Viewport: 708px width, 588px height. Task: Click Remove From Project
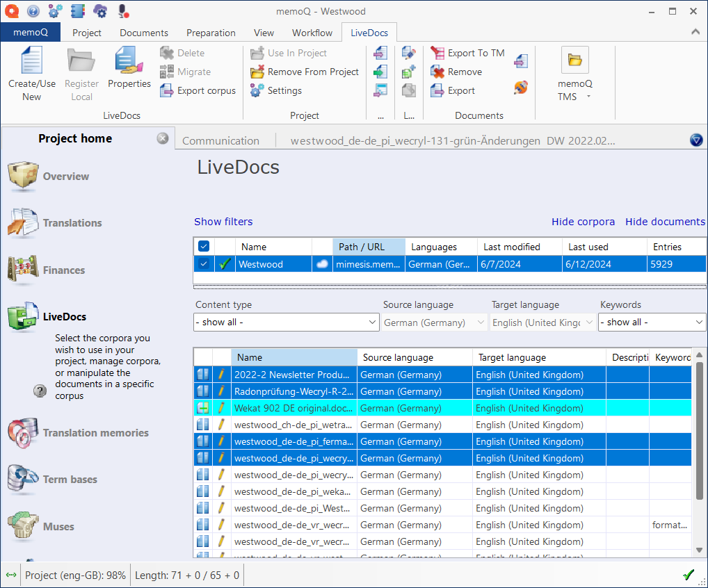pos(305,72)
